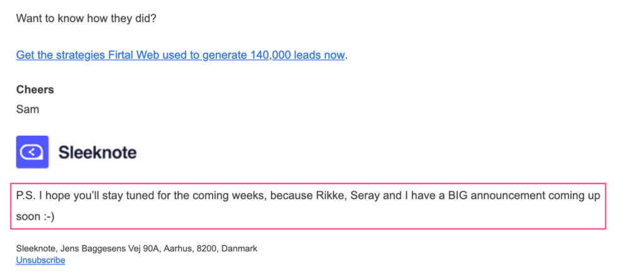This screenshot has height=274, width=644.
Task: Click the pink-outlined P.S. paragraph
Action: pyautogui.click(x=308, y=206)
